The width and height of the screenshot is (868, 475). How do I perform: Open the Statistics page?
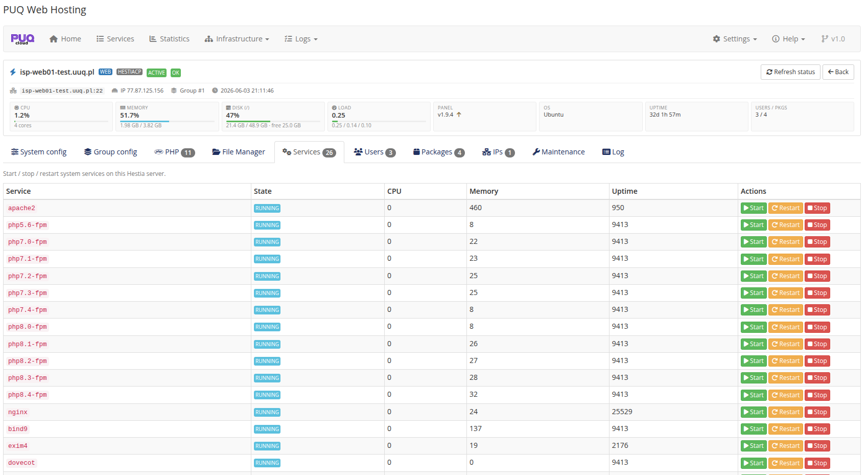169,39
